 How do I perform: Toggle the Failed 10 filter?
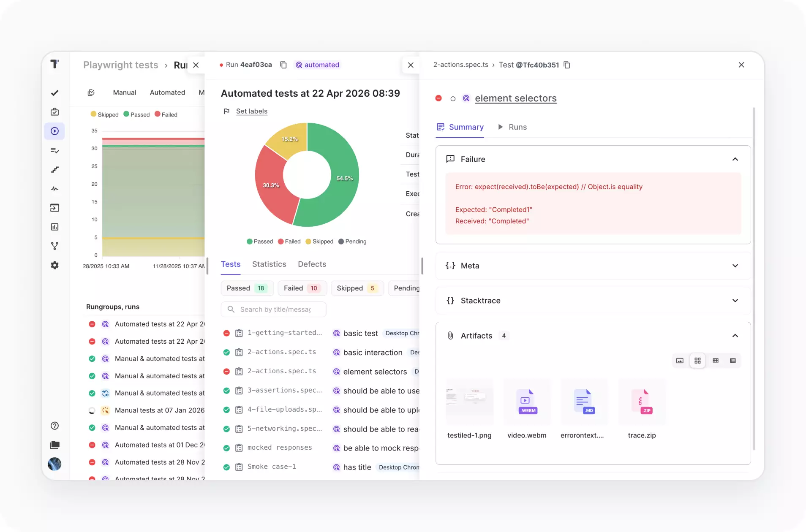[302, 288]
